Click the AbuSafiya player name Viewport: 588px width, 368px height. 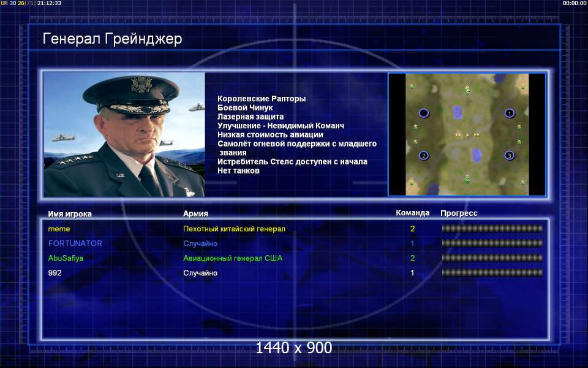click(66, 258)
